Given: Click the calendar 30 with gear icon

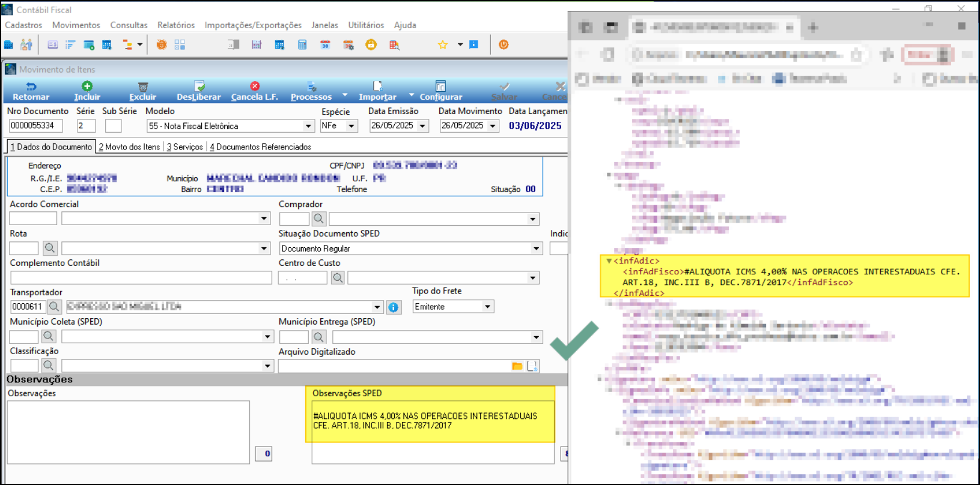Looking at the screenshot, I should pos(348,45).
